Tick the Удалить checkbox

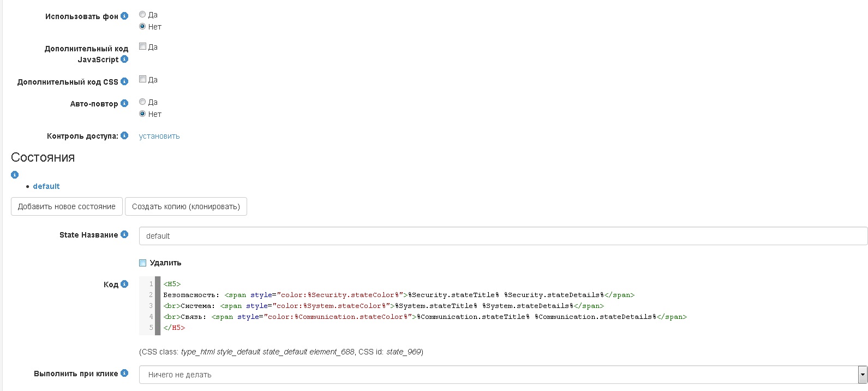142,263
